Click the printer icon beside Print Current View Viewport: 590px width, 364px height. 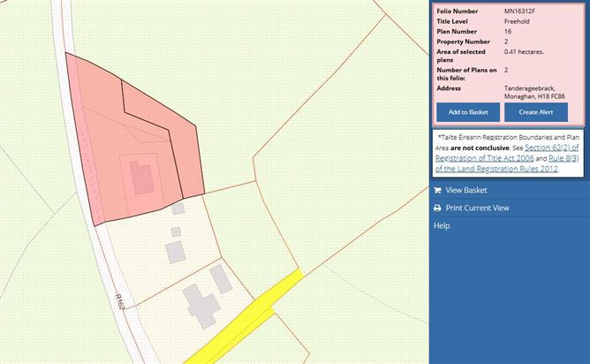[437, 208]
